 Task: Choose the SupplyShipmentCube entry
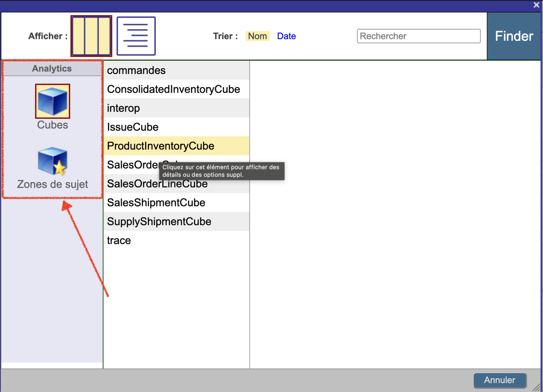[x=159, y=222]
